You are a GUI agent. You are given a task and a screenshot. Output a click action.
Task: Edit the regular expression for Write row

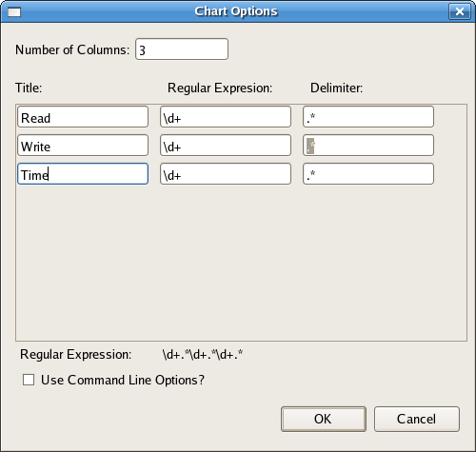pos(226,146)
